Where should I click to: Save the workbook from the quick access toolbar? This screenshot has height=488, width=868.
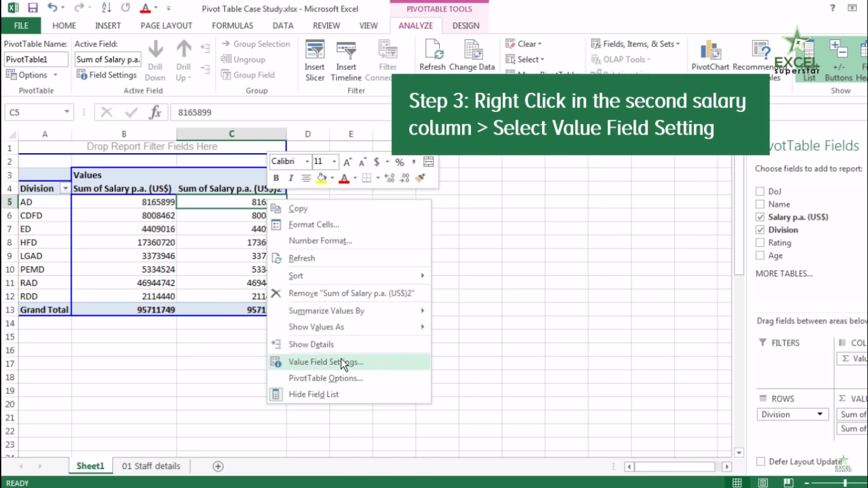32,8
